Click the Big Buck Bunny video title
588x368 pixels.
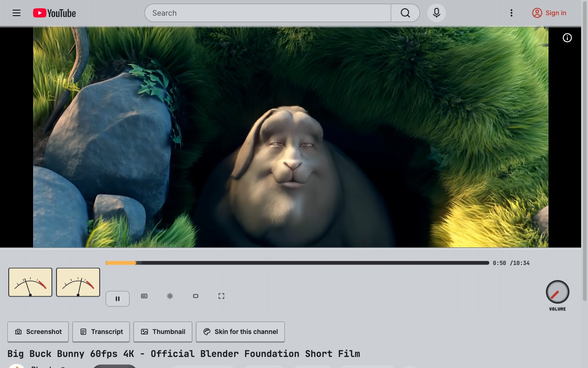(184, 354)
